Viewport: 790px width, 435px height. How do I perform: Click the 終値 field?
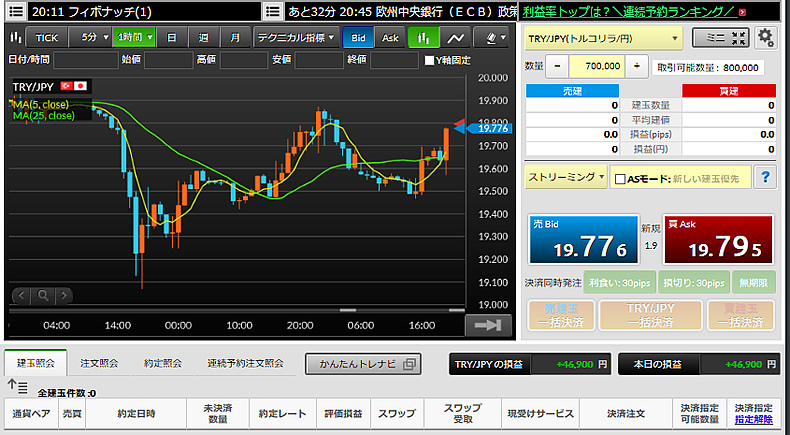394,60
